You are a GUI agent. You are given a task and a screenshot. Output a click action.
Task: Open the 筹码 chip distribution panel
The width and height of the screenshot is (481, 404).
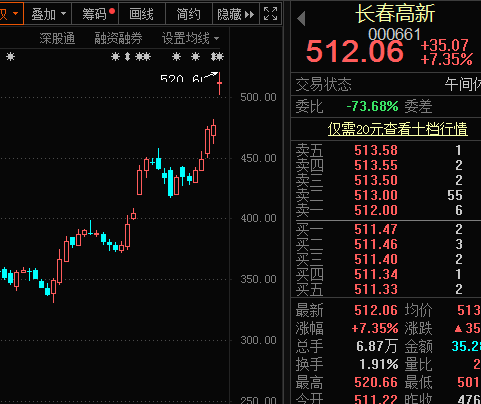pos(95,14)
